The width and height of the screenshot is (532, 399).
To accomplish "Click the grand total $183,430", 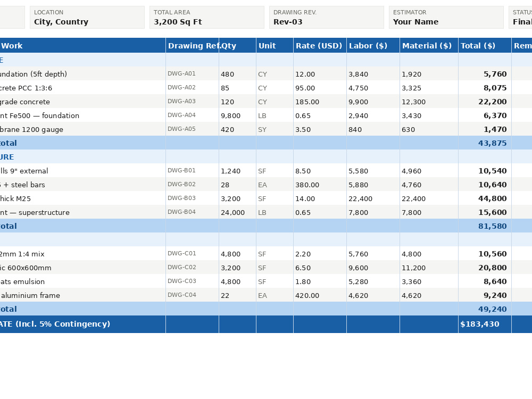I will (480, 325).
